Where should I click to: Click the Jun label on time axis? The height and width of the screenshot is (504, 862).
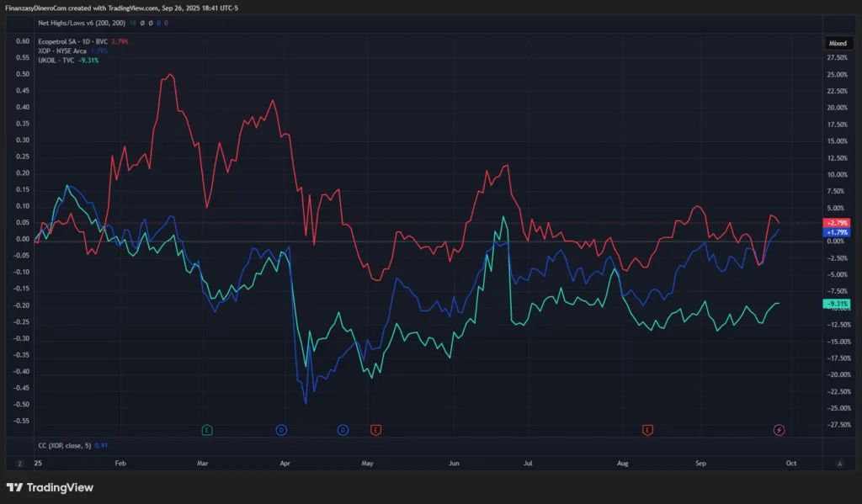coord(454,463)
